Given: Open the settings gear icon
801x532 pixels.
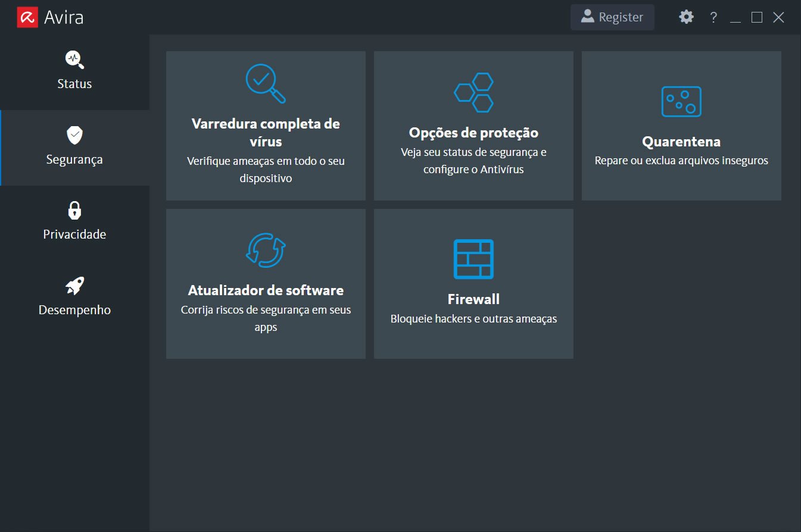Looking at the screenshot, I should (687, 17).
